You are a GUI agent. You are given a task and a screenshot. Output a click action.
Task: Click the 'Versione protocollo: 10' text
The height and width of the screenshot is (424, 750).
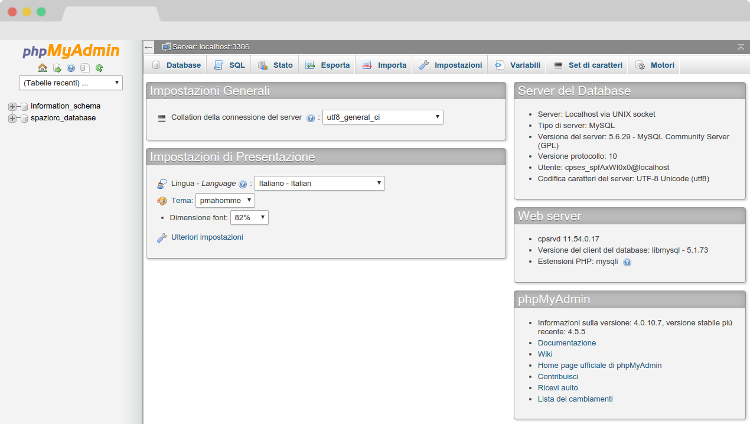pyautogui.click(x=577, y=156)
